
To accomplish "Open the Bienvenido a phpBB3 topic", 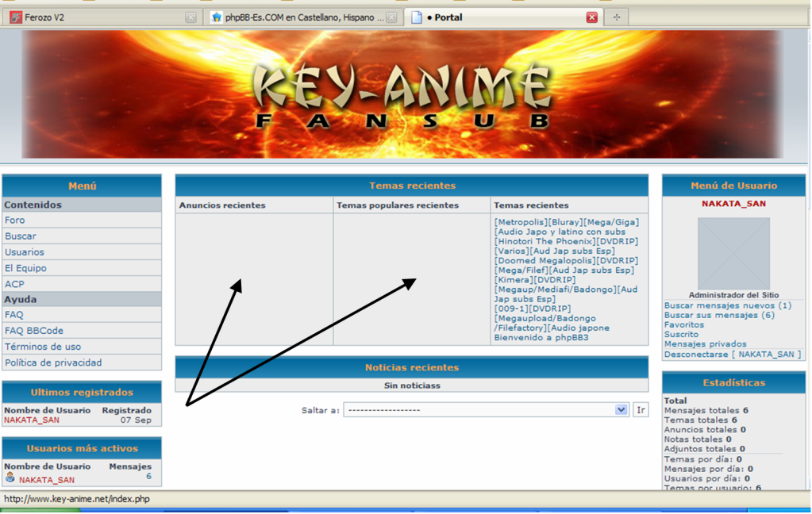I will click(541, 337).
